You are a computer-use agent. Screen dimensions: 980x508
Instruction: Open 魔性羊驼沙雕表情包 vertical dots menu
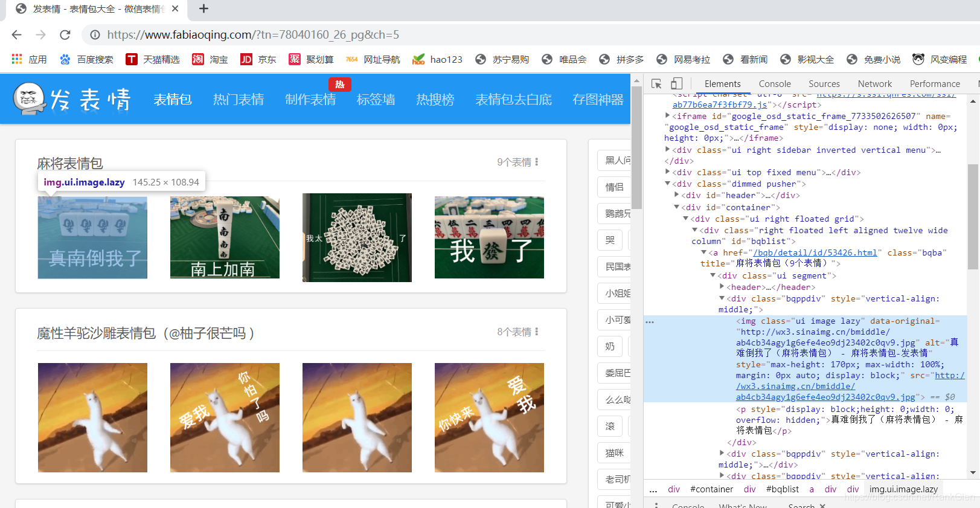[536, 332]
